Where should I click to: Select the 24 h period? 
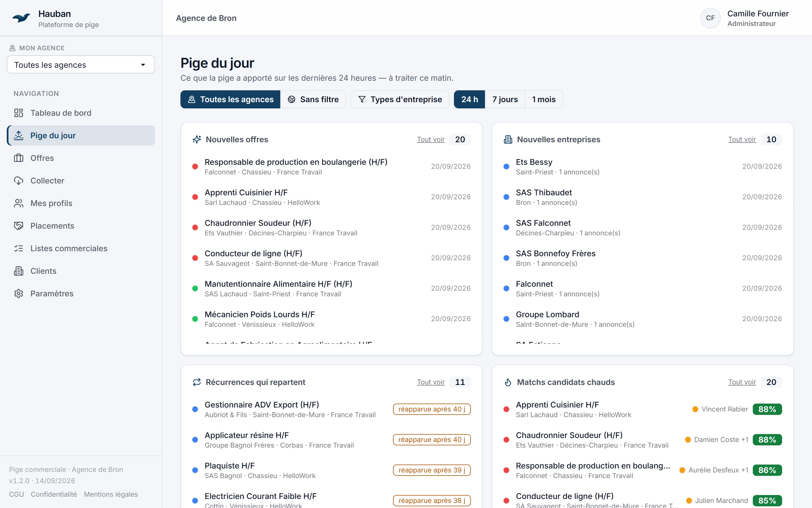tap(469, 99)
